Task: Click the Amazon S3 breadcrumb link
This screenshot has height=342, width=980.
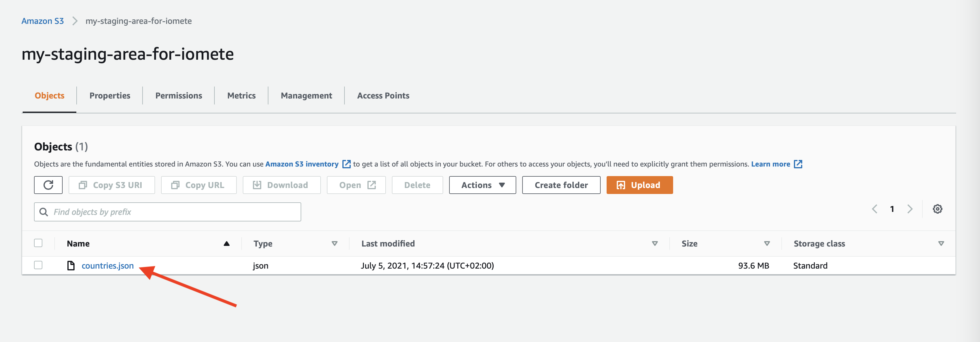Action: click(x=43, y=21)
